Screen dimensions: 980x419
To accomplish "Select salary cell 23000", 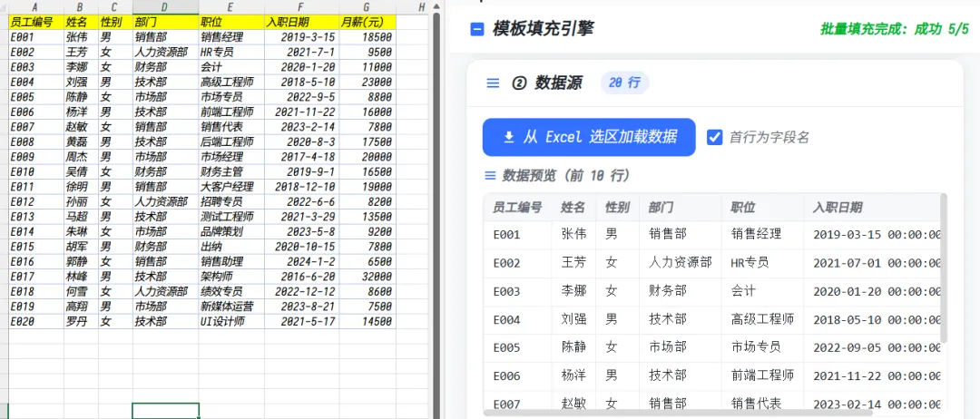I will point(367,82).
